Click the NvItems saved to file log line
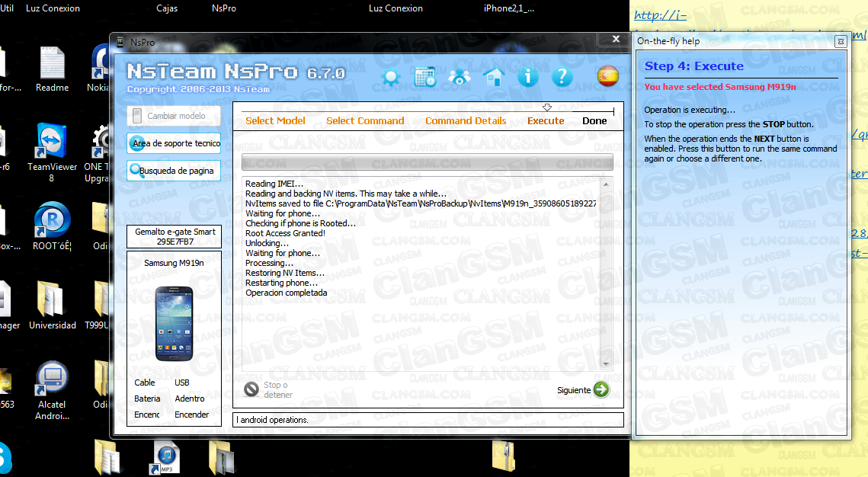Viewport: 868px width, 477px height. (421, 203)
